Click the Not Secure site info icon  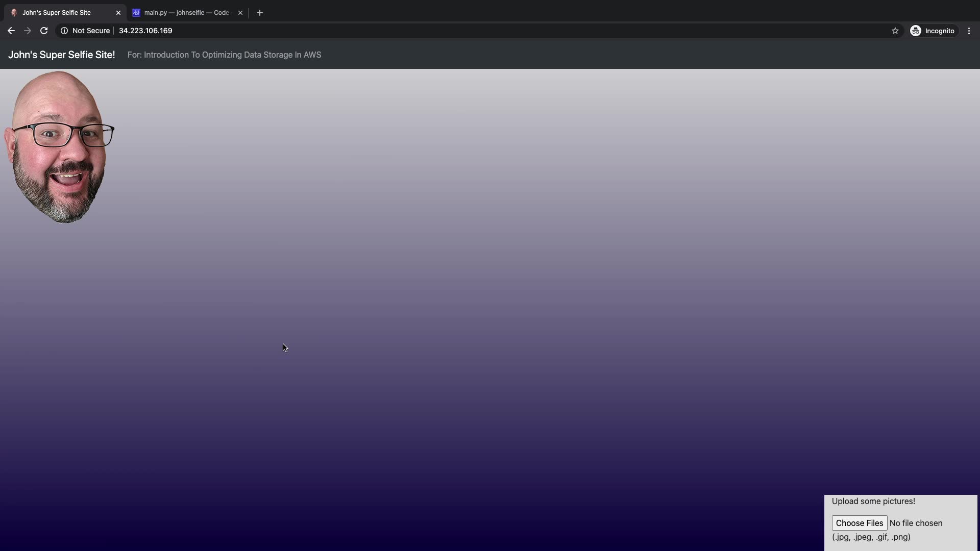64,31
